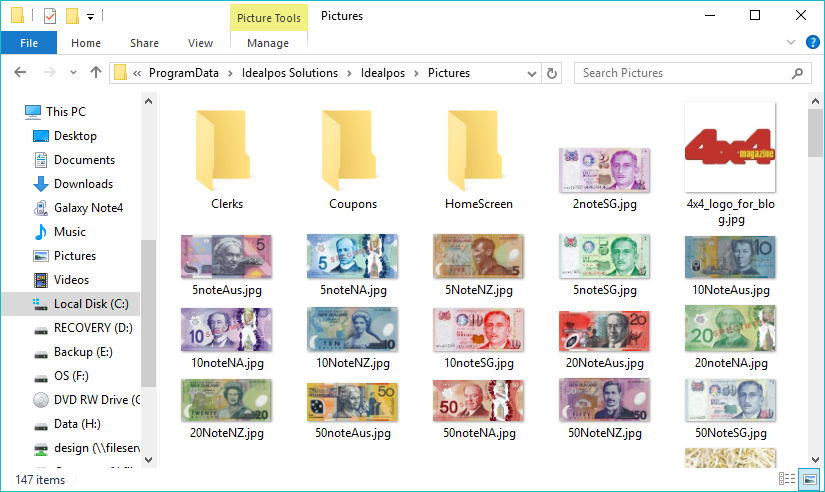The width and height of the screenshot is (825, 492).
Task: Open the Manage Picture Tools tab
Action: [268, 43]
